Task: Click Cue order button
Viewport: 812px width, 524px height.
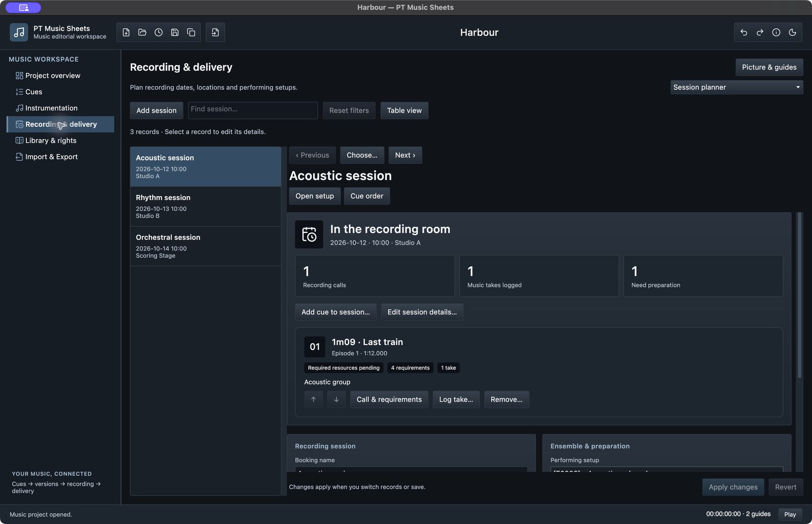Action: pos(367,196)
